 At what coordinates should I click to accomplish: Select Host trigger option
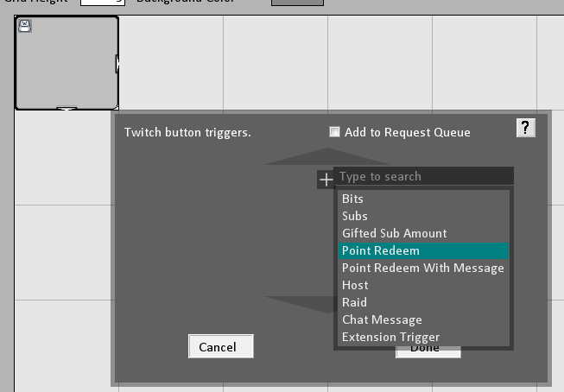(x=423, y=285)
